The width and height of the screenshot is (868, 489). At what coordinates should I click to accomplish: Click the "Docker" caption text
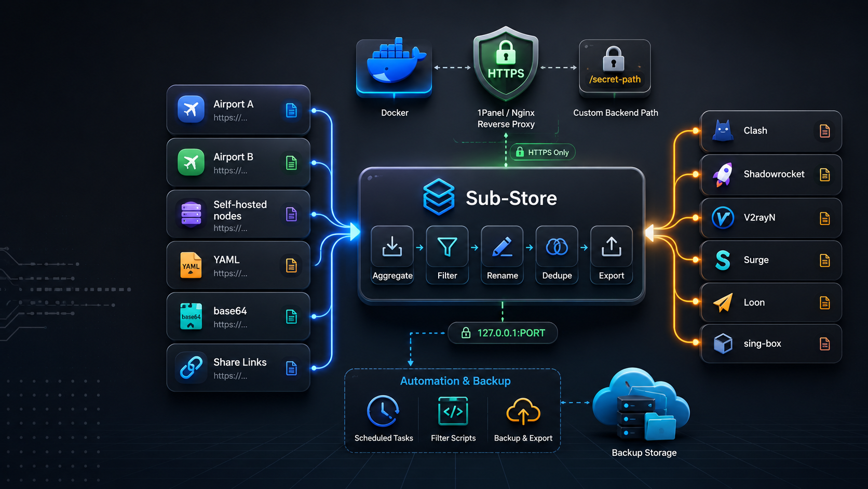(395, 113)
